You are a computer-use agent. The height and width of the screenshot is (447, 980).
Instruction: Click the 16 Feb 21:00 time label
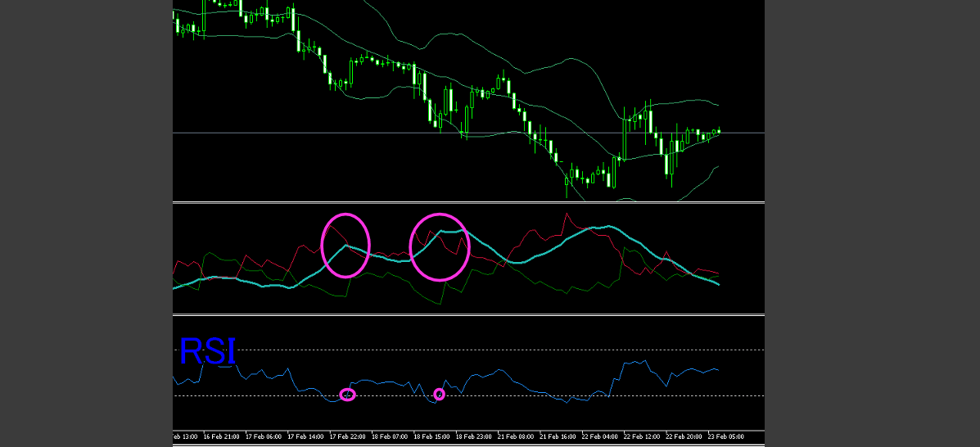220,436
